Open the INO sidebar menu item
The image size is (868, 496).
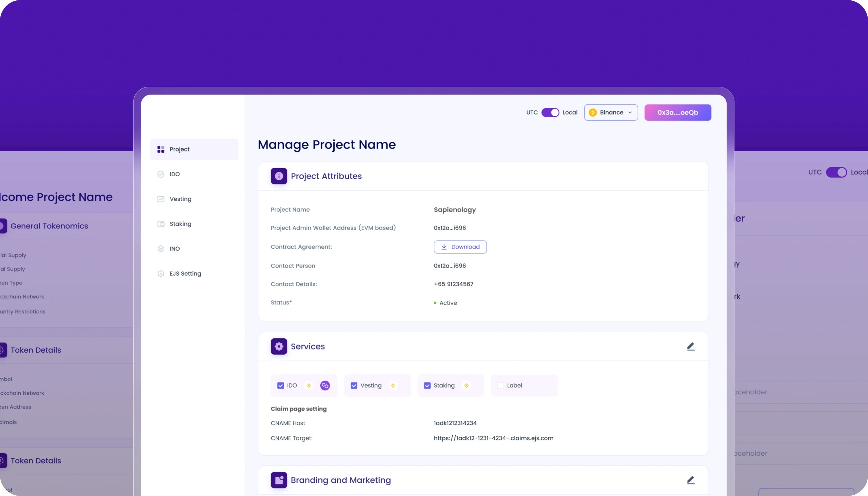pos(174,249)
